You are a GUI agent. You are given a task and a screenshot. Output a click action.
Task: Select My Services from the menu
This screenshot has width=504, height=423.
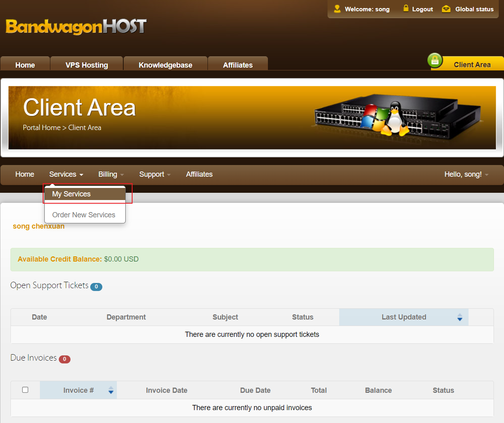[72, 194]
